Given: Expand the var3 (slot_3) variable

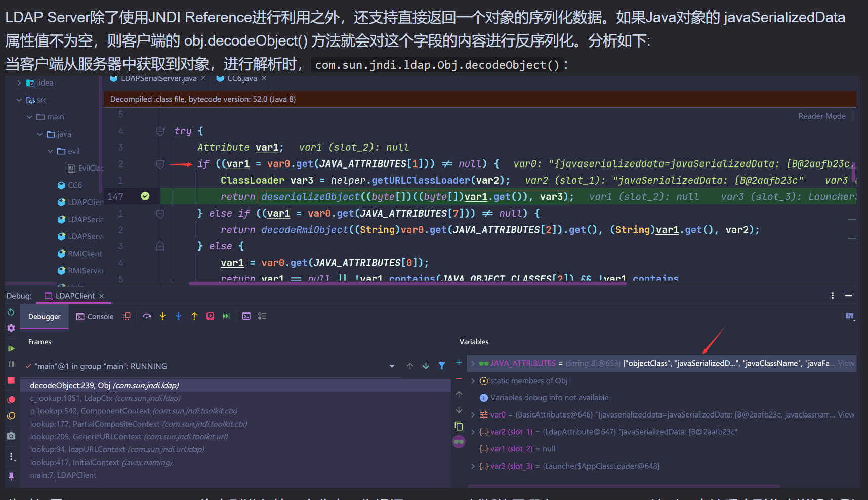Looking at the screenshot, I should (473, 466).
